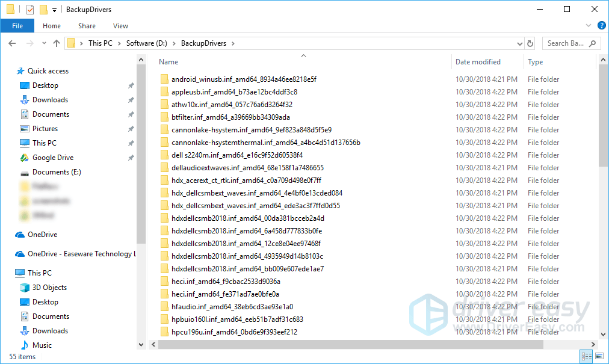Switch to the View ribbon tab
Image resolution: width=609 pixels, height=364 pixels.
(x=120, y=26)
